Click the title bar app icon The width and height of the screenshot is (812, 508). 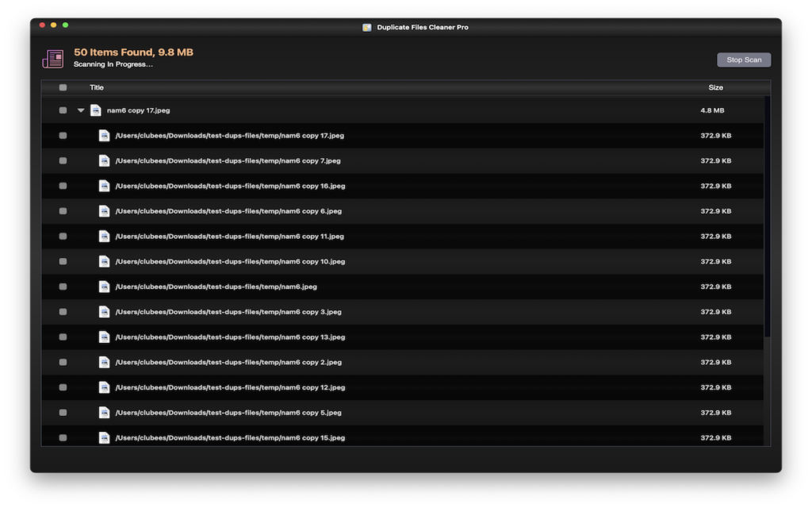[x=366, y=28]
